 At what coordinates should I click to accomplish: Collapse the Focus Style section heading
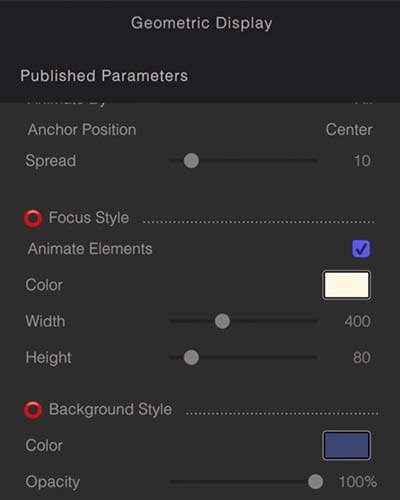point(89,218)
